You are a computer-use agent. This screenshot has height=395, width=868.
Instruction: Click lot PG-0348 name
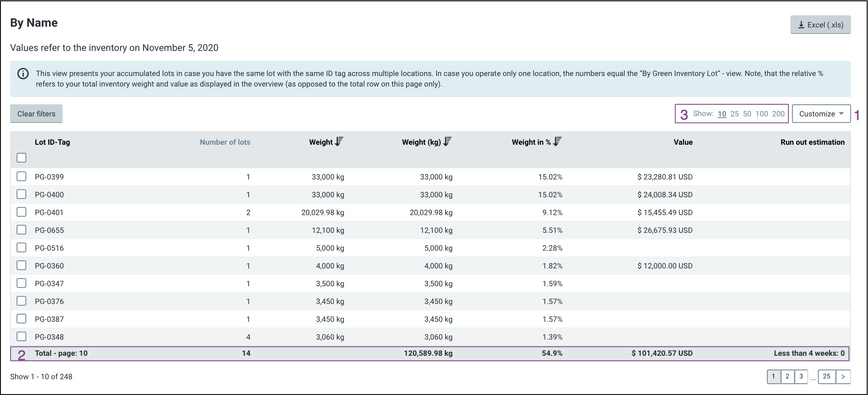tap(49, 337)
